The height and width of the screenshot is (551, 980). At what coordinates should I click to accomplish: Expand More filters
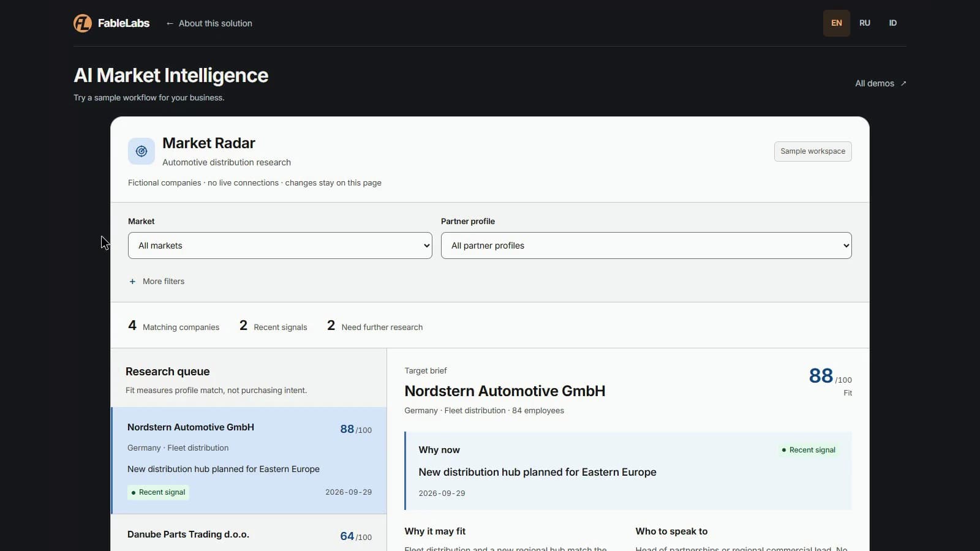(x=157, y=282)
